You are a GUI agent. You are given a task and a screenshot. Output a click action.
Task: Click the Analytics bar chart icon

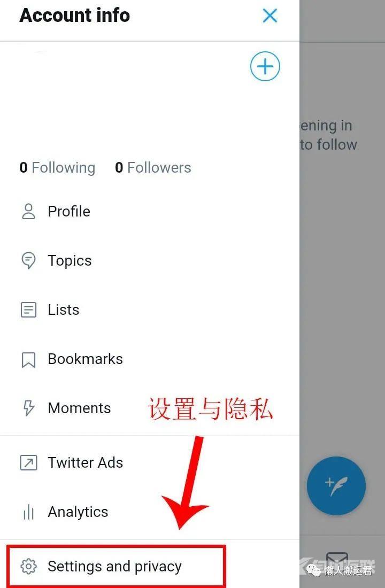[28, 512]
